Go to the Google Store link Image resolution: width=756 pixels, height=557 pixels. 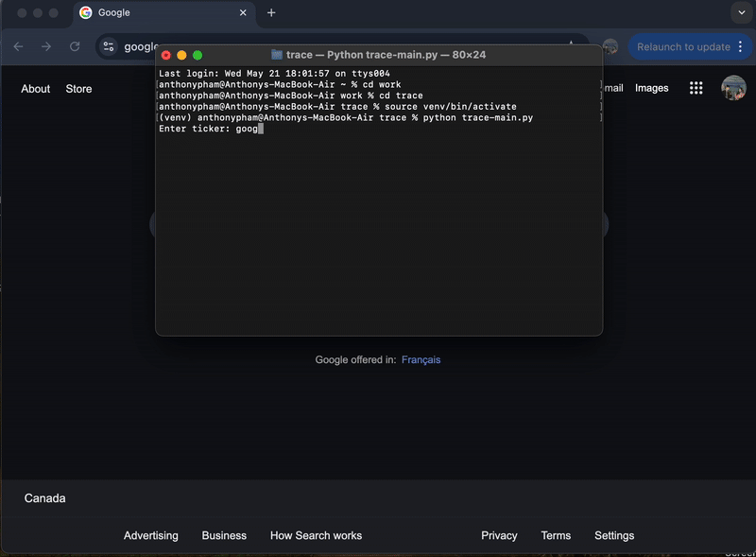coord(78,89)
